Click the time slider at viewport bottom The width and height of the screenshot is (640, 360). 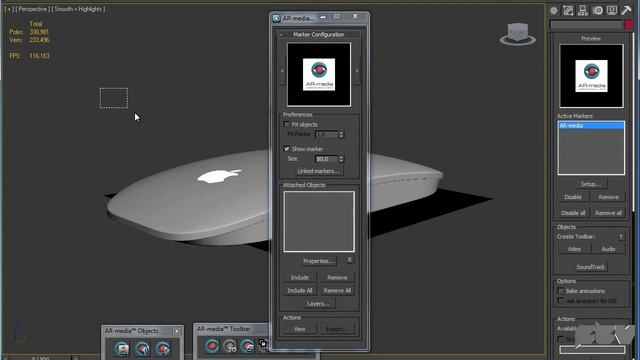pos(40,358)
